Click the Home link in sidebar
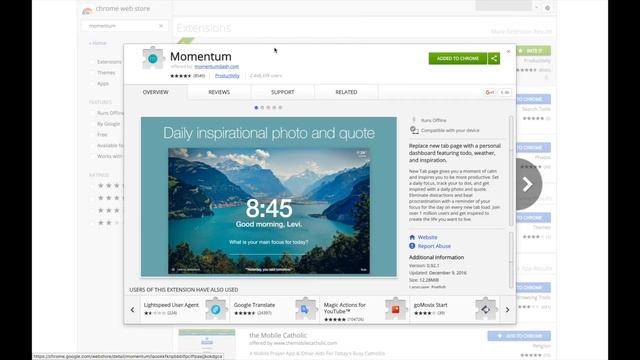 pos(98,43)
